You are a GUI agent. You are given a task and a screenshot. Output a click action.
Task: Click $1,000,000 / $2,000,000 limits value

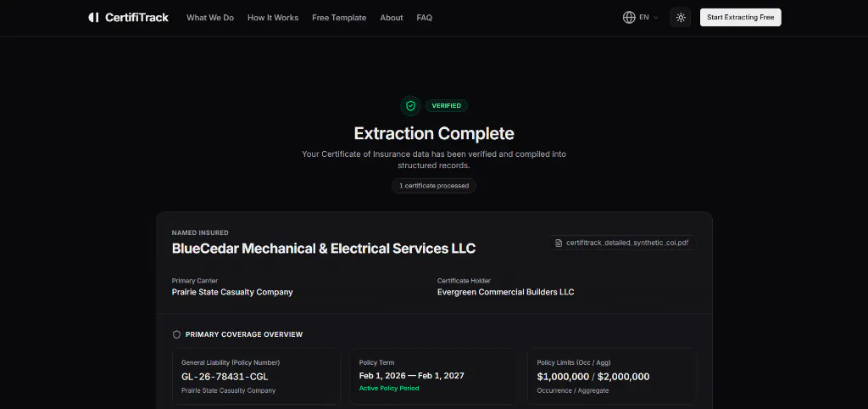click(593, 377)
